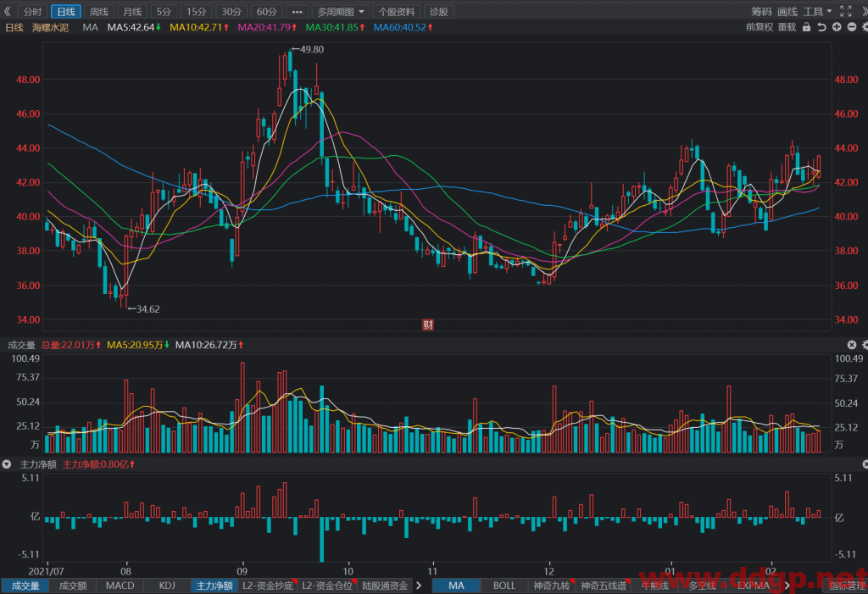This screenshot has width=868, height=594.
Task: Open 多周期图 dropdown
Action: (341, 12)
